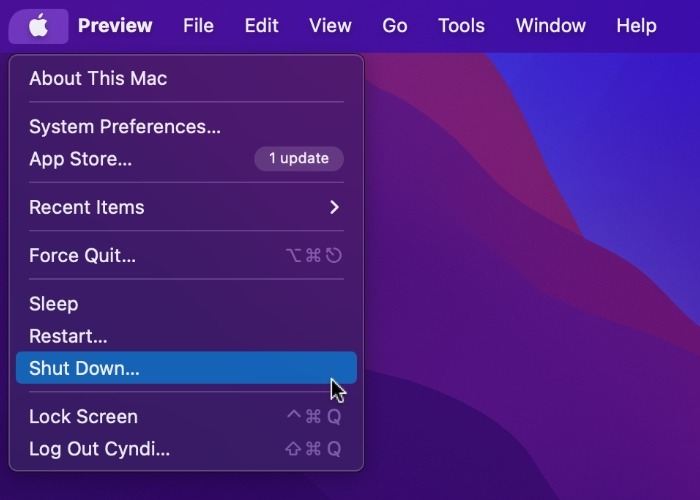The image size is (700, 500).
Task: Open the Tools menu
Action: point(461,26)
